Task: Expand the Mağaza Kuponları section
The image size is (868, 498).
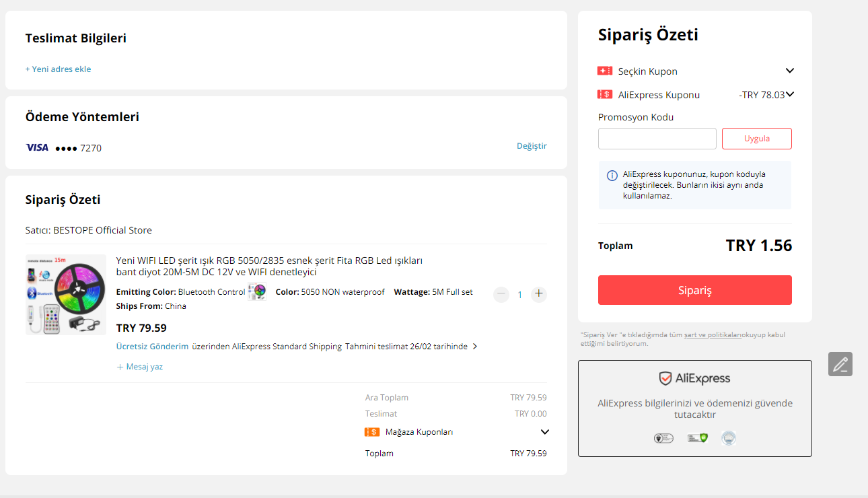Action: point(545,432)
